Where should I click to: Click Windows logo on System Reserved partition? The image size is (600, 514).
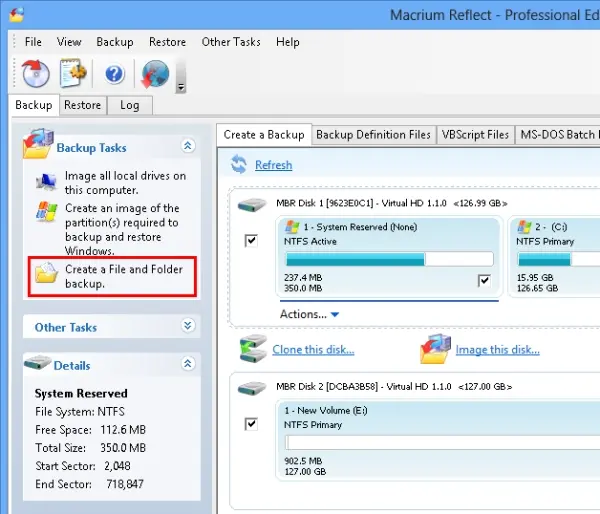292,227
